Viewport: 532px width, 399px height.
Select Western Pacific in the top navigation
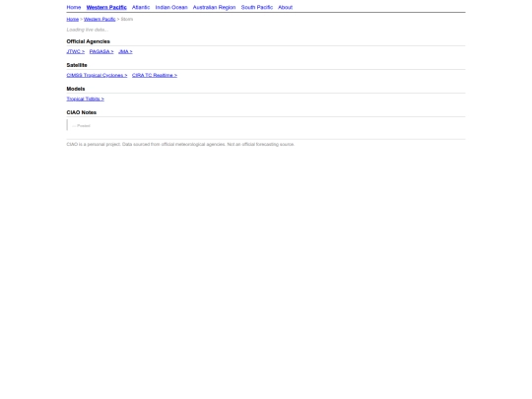[x=106, y=7]
